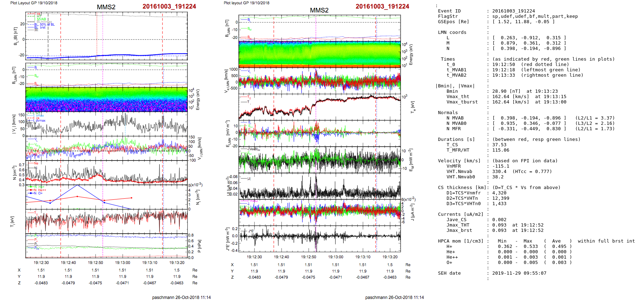
Task: Click the 19:13:00 time tick under the right plot
Action: [336, 257]
